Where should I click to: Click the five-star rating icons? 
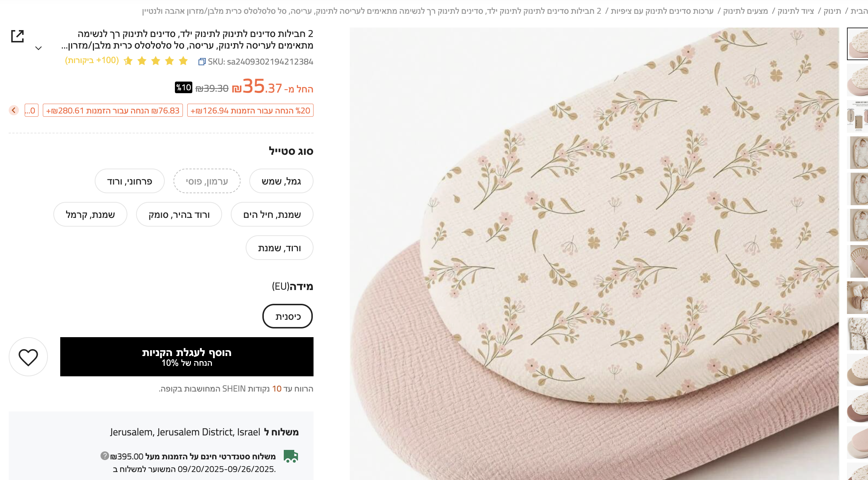point(156,61)
